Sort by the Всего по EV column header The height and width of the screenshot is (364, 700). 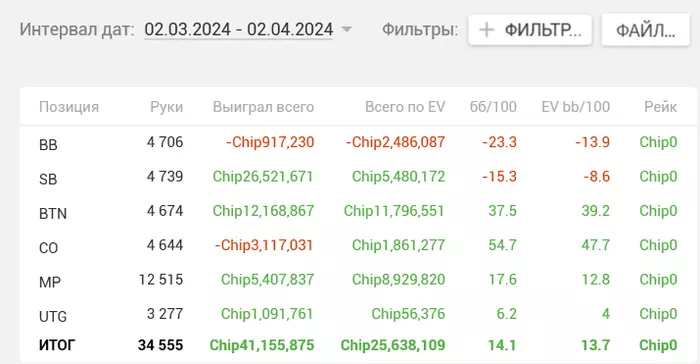pos(405,107)
